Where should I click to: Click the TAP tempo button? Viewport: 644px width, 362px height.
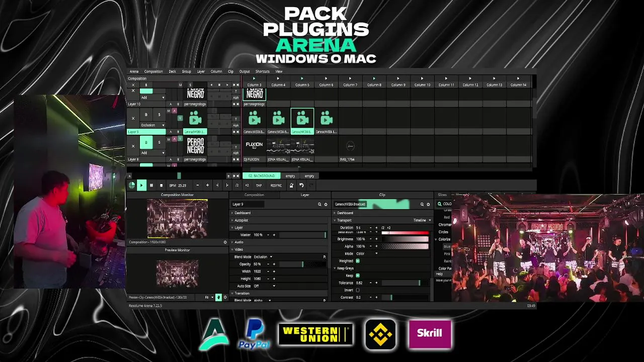[259, 185]
